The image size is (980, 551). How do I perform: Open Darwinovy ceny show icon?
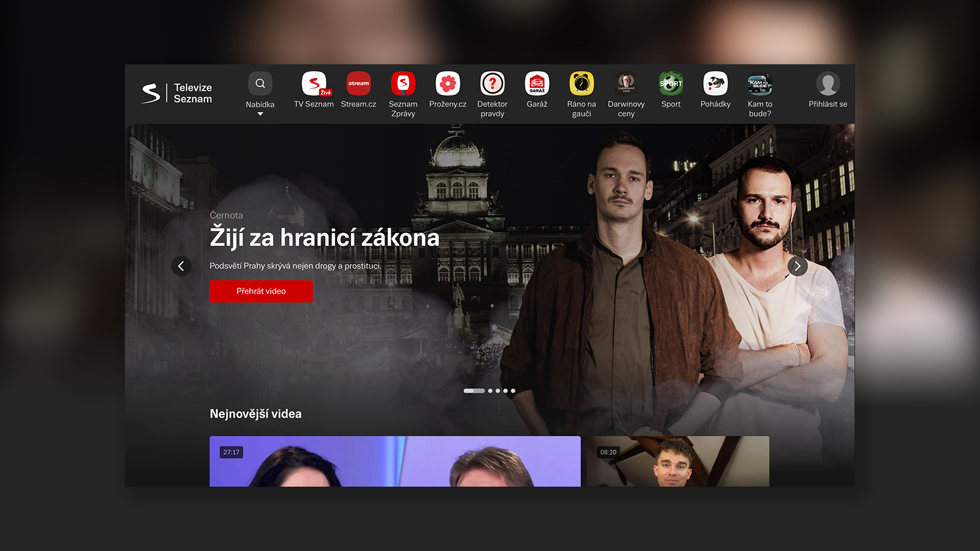coord(626,84)
